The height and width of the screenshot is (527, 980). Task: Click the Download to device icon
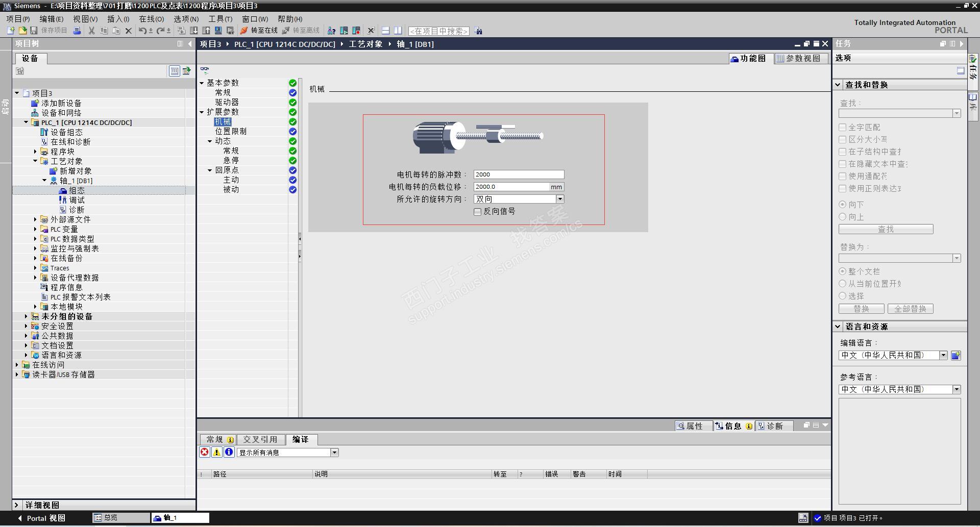click(194, 31)
